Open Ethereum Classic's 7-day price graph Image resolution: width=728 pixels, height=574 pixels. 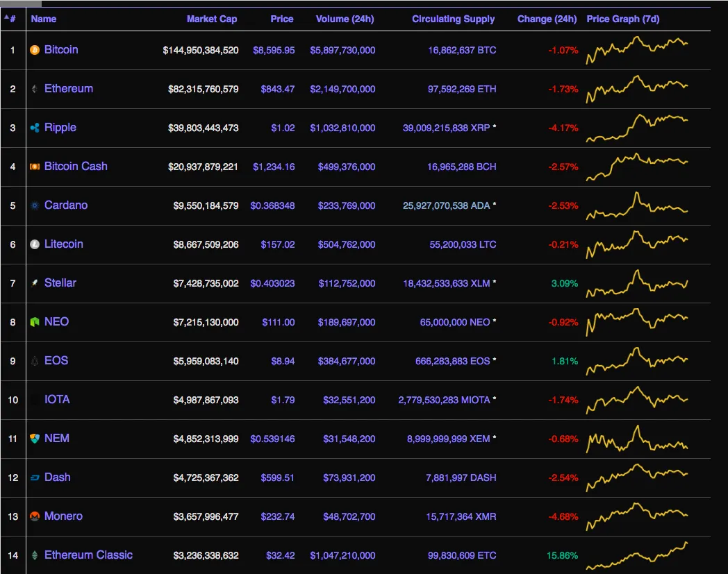(637, 555)
